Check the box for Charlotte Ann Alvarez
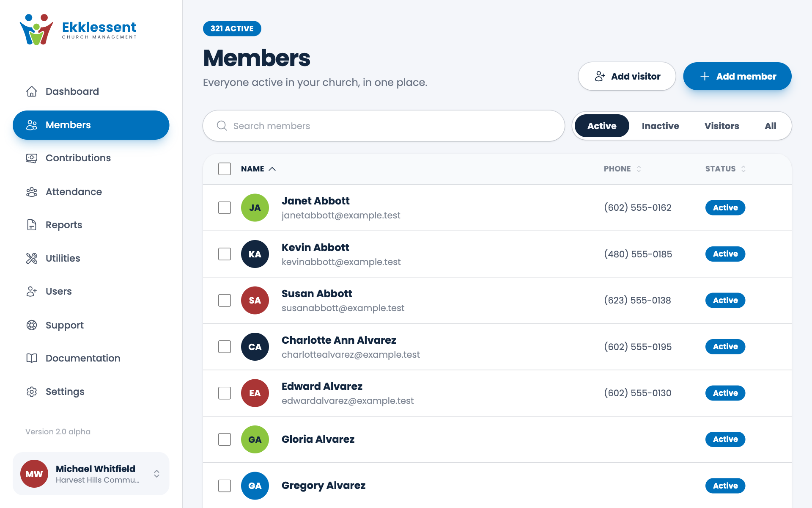The height and width of the screenshot is (508, 812). (x=225, y=347)
